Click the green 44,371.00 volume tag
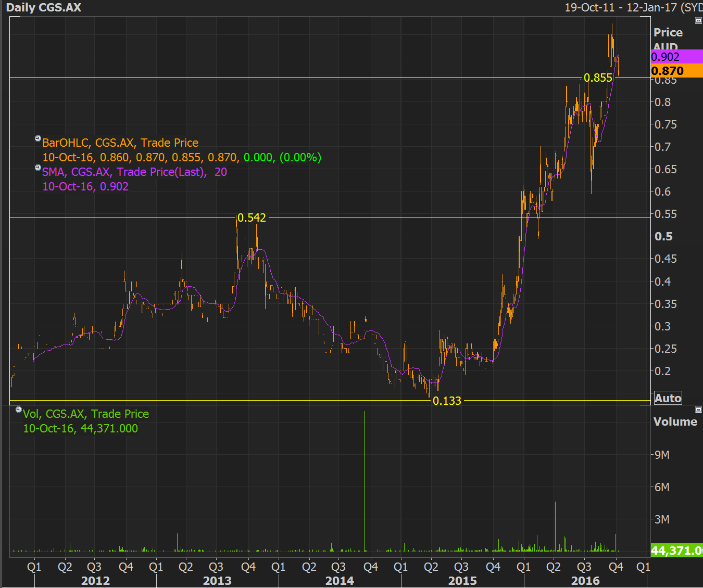 point(676,551)
